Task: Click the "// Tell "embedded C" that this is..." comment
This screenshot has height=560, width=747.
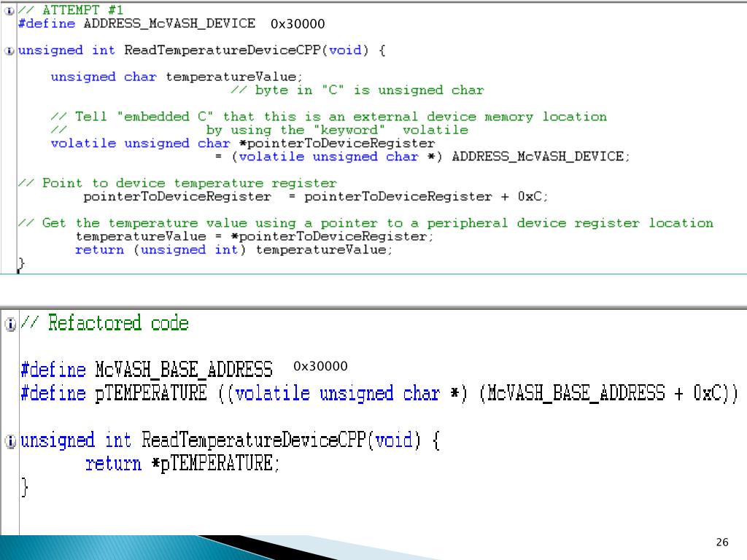Action: [329, 117]
